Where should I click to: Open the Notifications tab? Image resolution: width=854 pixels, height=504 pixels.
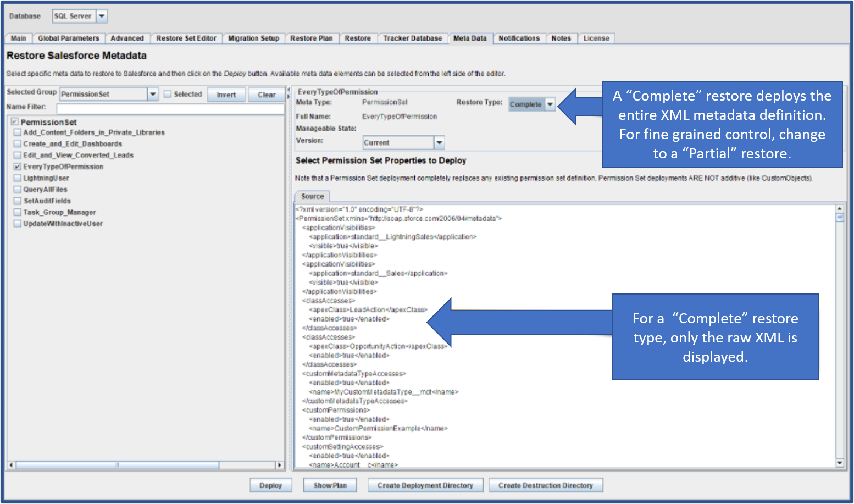click(x=519, y=38)
